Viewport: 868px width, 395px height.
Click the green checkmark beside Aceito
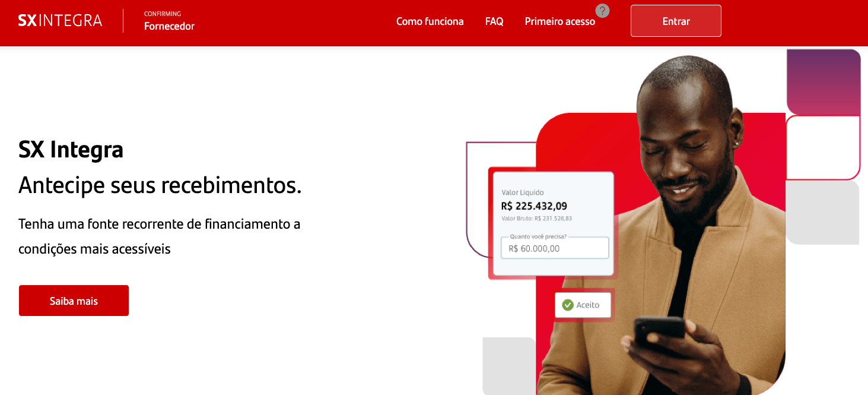(568, 305)
